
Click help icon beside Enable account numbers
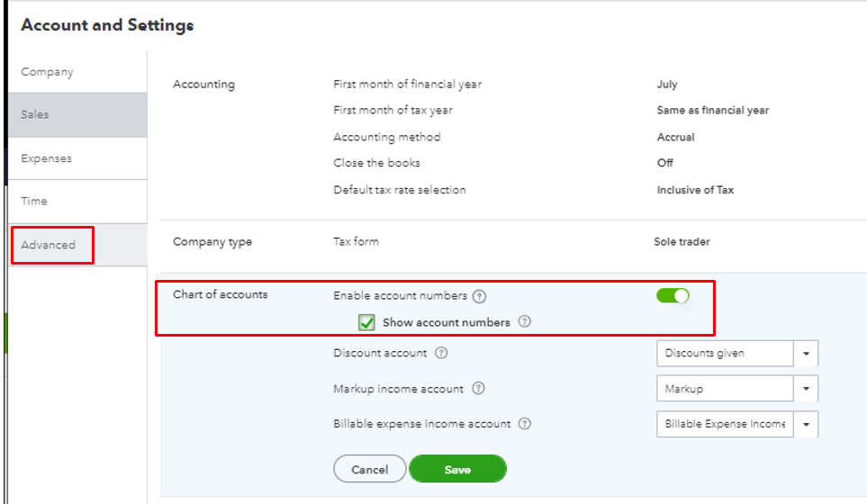(480, 296)
